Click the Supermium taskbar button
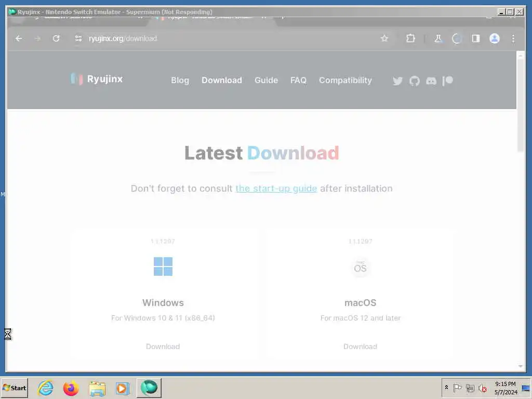Image resolution: width=532 pixels, height=399 pixels. (x=149, y=388)
